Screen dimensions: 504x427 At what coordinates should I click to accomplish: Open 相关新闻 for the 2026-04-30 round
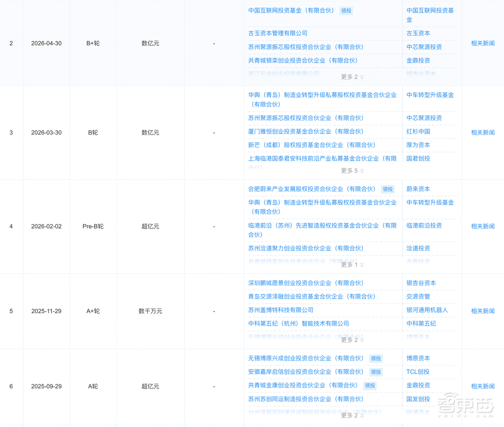click(x=483, y=43)
